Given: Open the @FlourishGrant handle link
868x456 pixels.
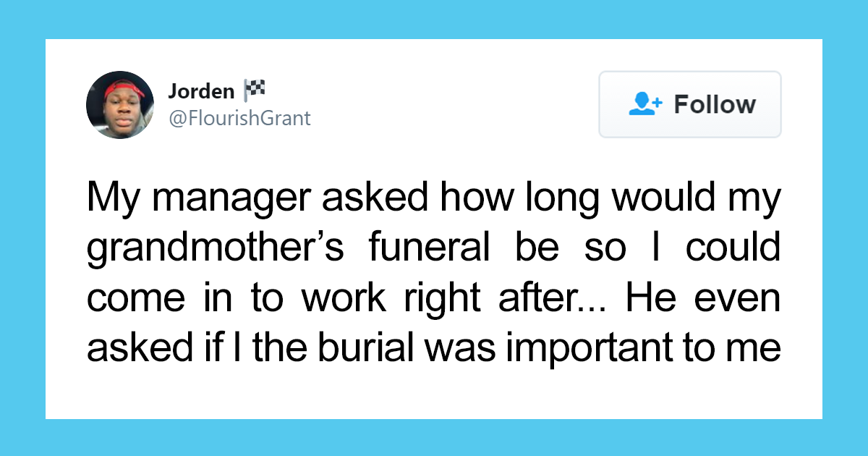Looking at the screenshot, I should [239, 118].
